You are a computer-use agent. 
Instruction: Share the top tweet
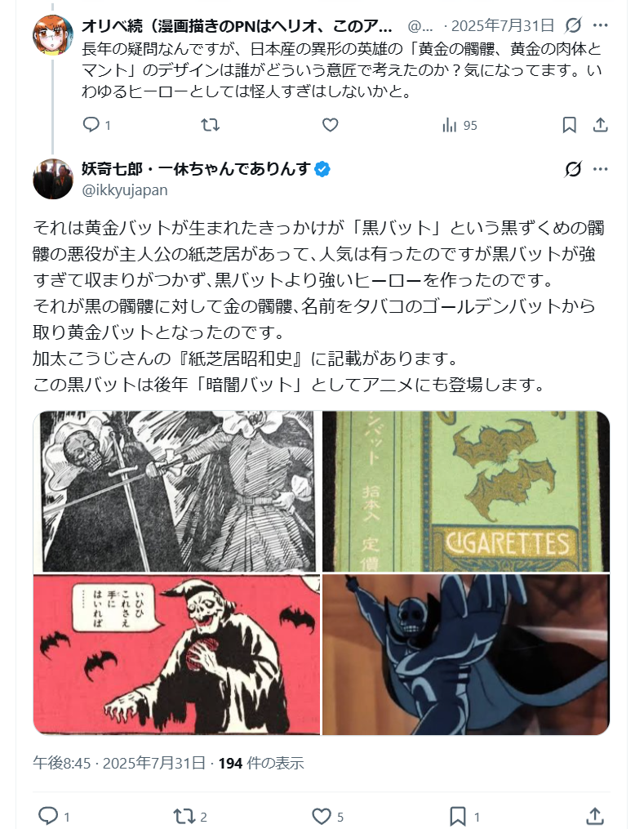pyautogui.click(x=600, y=125)
